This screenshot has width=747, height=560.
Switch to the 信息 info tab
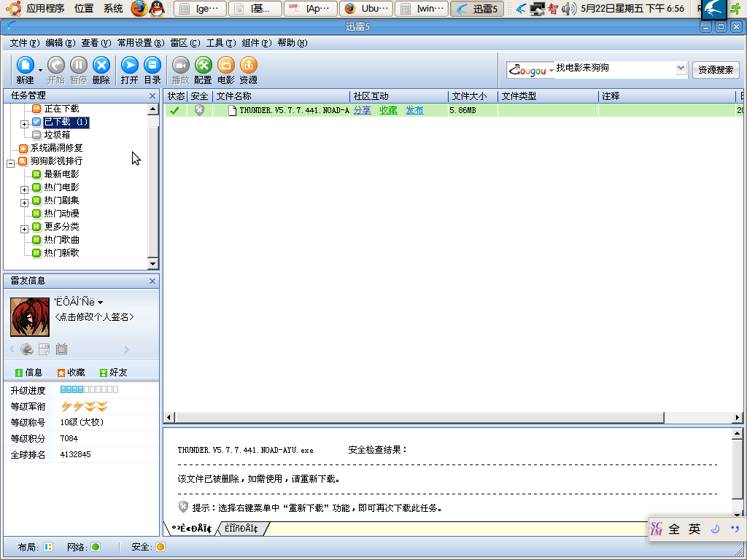point(29,373)
